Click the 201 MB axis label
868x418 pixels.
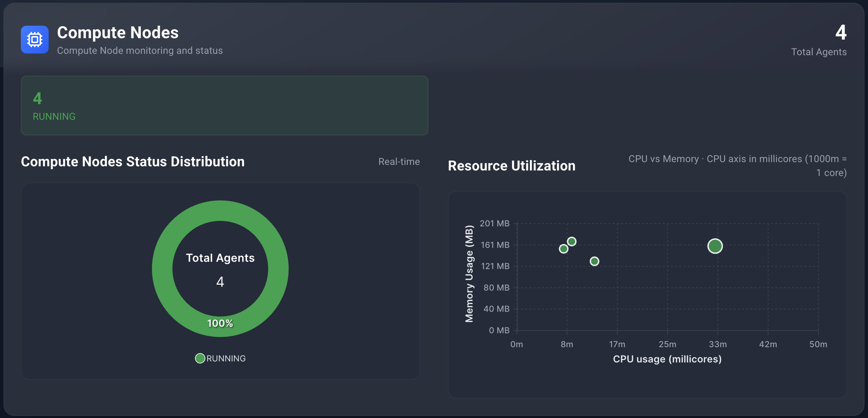[495, 223]
